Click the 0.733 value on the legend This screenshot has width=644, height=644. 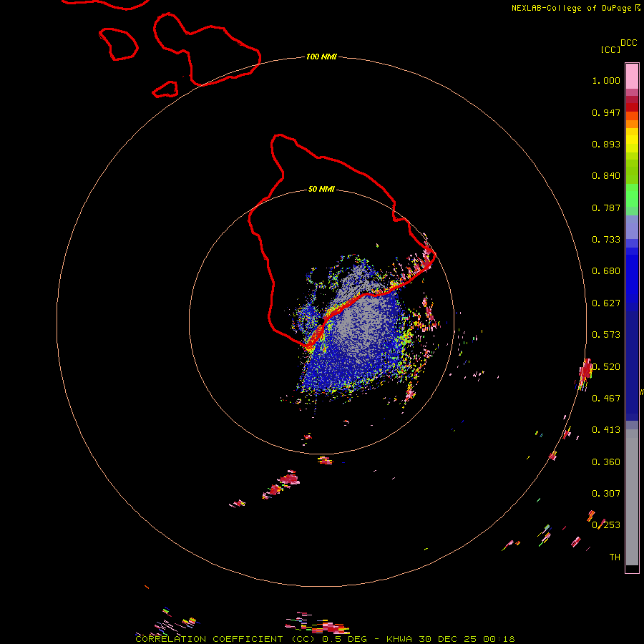click(606, 240)
